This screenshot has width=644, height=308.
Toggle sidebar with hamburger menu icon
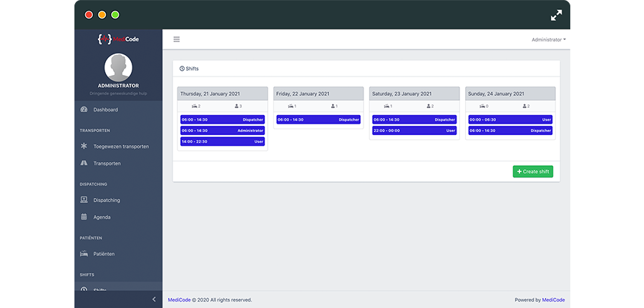click(x=177, y=39)
